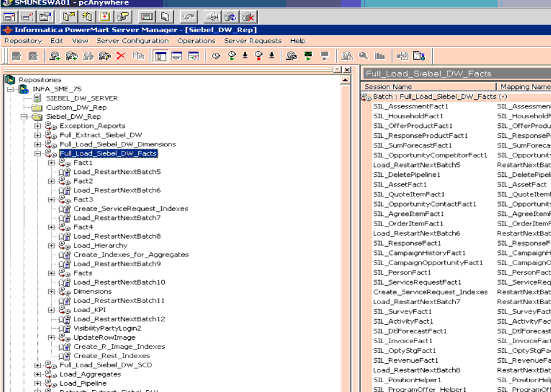Click Add Batch icon with green plus
The width and height of the screenshot is (551, 392).
pyautogui.click(x=72, y=56)
